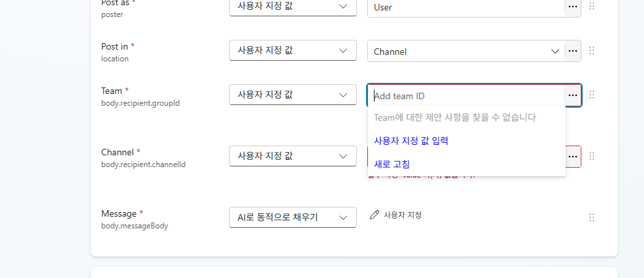Click the body.recipient.groupId label
The image size is (644, 278).
(140, 103)
